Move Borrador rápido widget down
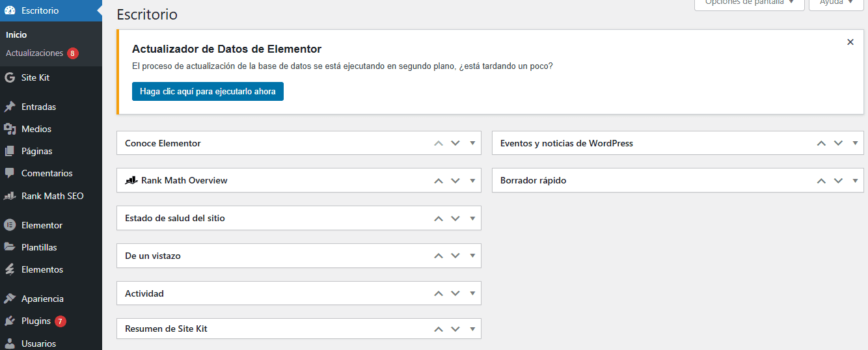868x350 pixels. coord(838,181)
